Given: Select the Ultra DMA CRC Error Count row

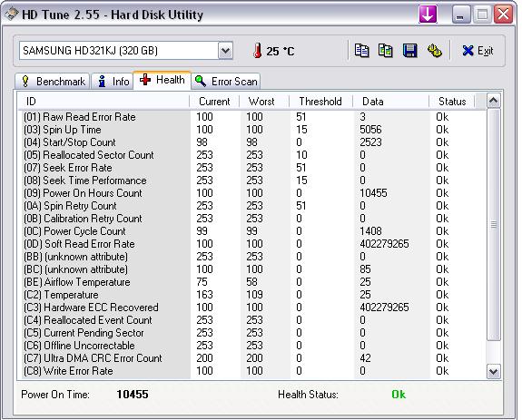Looking at the screenshot, I should coord(253,358).
